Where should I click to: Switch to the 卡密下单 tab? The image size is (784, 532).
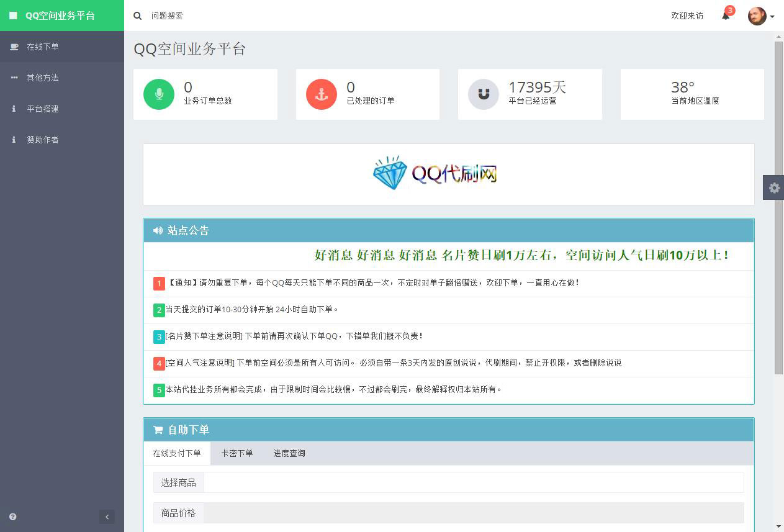coord(237,453)
